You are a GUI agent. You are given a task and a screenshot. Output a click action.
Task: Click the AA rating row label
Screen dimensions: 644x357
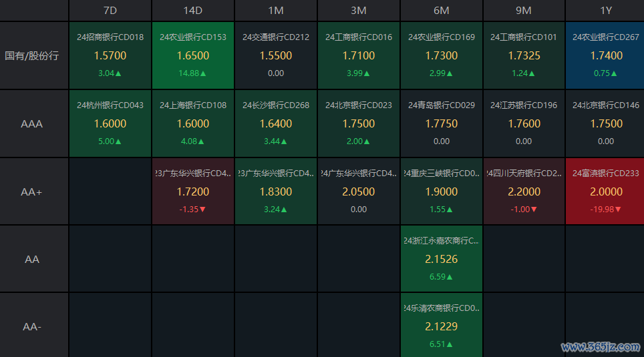34,259
